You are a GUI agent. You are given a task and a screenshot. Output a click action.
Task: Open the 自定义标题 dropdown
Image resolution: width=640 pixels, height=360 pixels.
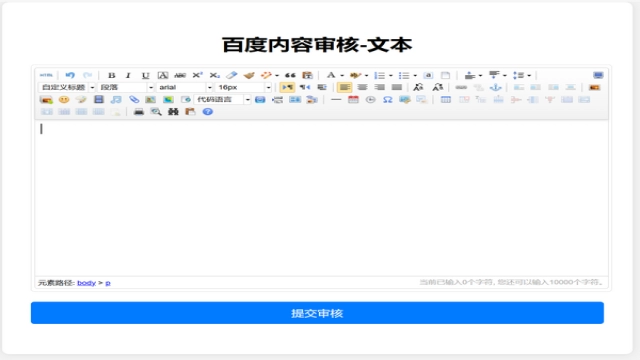pos(67,87)
